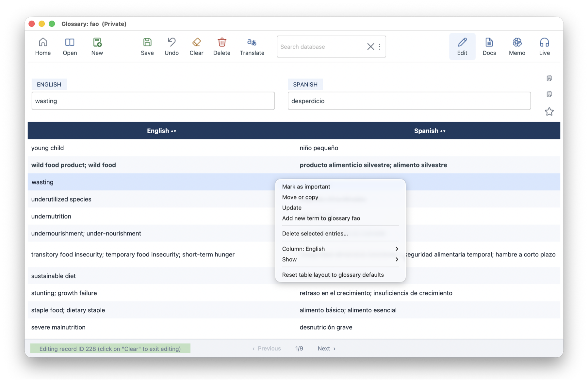The image size is (588, 390).
Task: Open the Memo view
Action: tap(517, 46)
